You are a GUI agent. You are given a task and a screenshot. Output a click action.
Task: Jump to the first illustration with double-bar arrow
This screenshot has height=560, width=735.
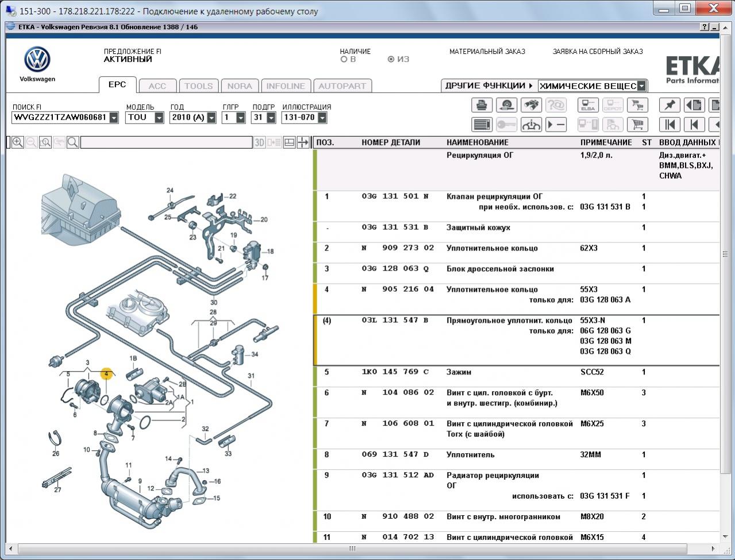[669, 124]
